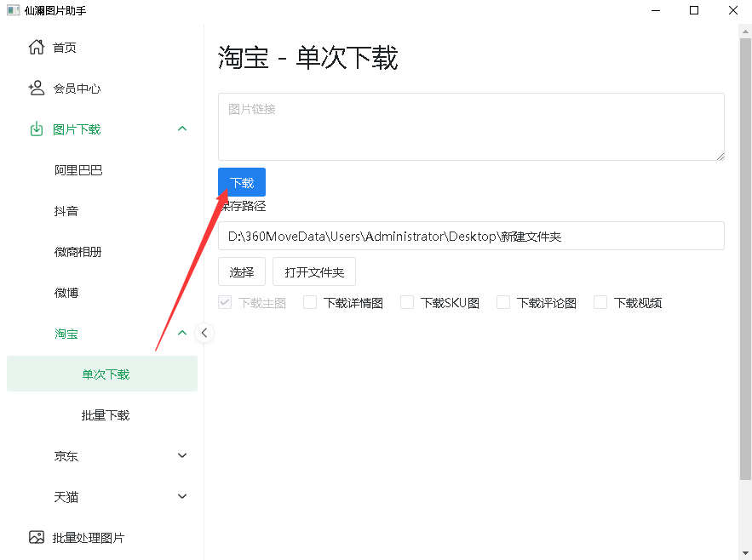Click the 打开文件夹 button
The width and height of the screenshot is (752, 560).
[314, 271]
